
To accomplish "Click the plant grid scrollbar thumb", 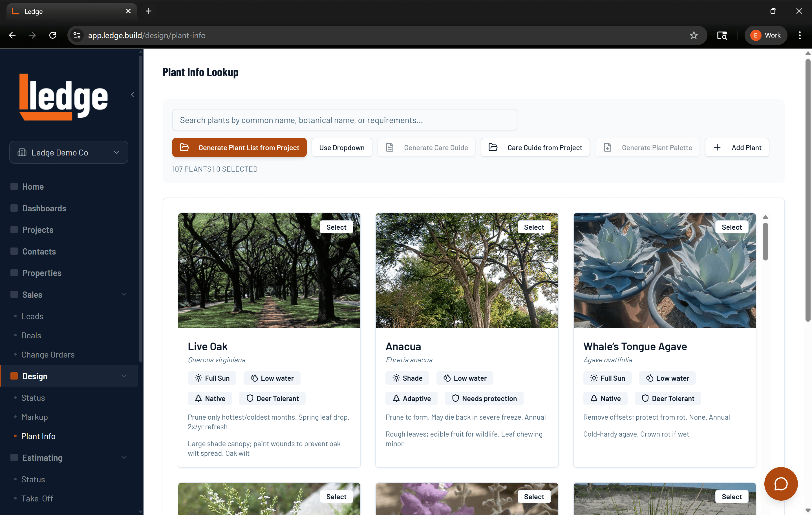I will pyautogui.click(x=765, y=241).
